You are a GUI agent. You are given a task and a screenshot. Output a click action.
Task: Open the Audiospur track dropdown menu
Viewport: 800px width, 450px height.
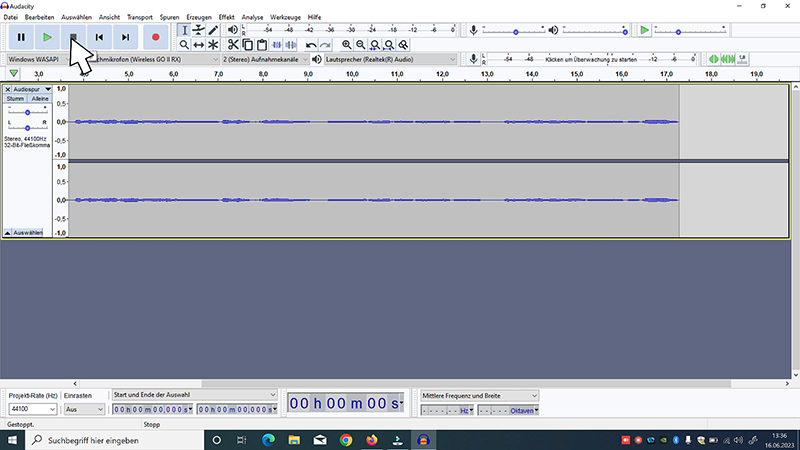click(32, 89)
